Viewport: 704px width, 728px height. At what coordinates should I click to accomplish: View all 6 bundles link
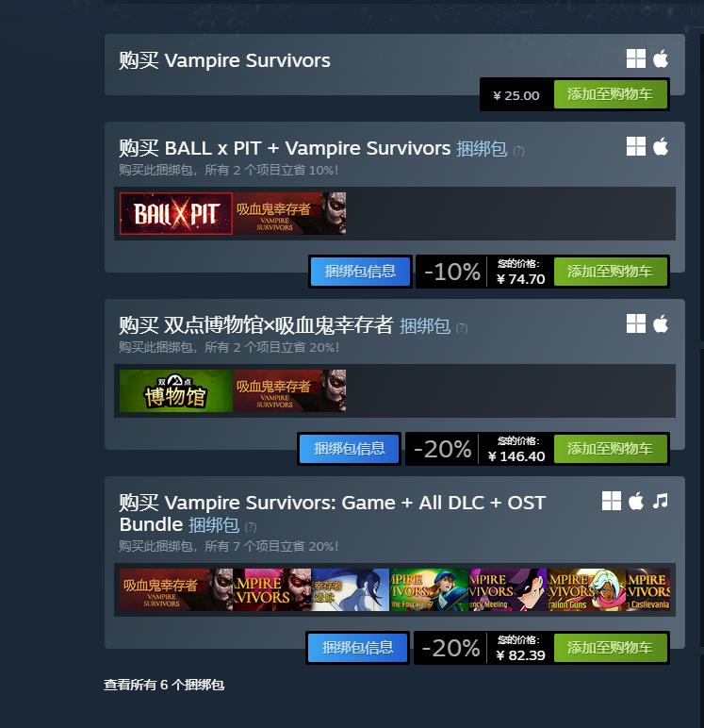tap(164, 685)
